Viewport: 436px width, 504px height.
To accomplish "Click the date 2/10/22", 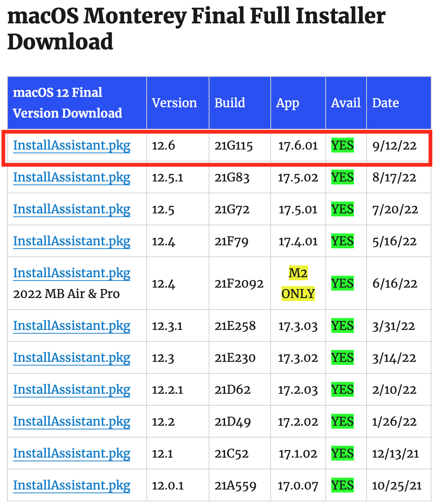I will (394, 390).
